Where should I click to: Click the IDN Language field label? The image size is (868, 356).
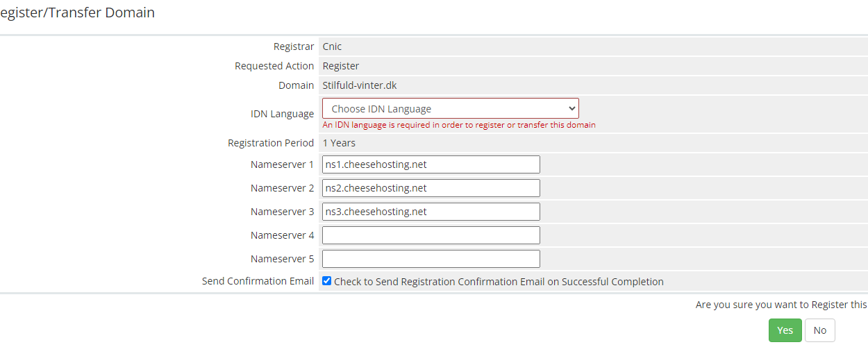point(282,114)
